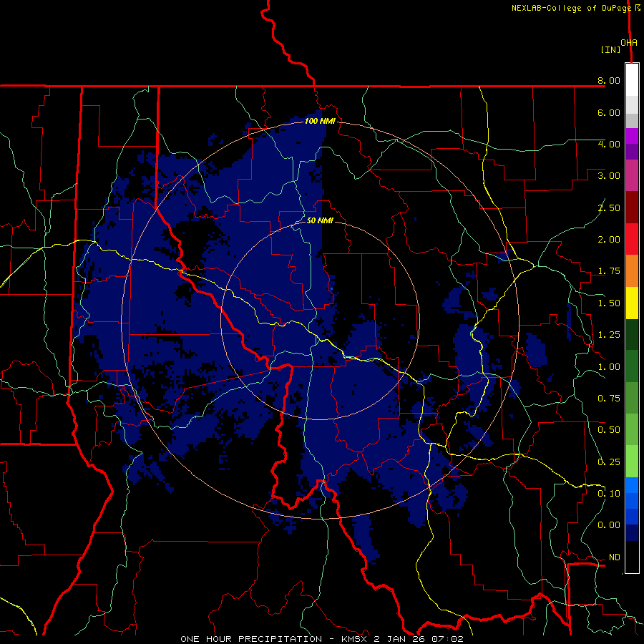Image resolution: width=644 pixels, height=644 pixels.
Task: Click the 0.10 legend value
Action: (609, 494)
